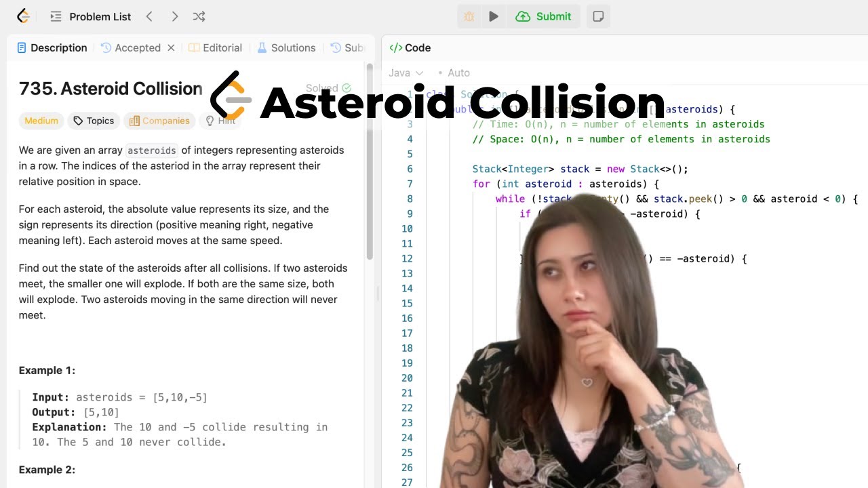Click the '// Space: O(n)' comment line
The image size is (868, 488).
[621, 139]
